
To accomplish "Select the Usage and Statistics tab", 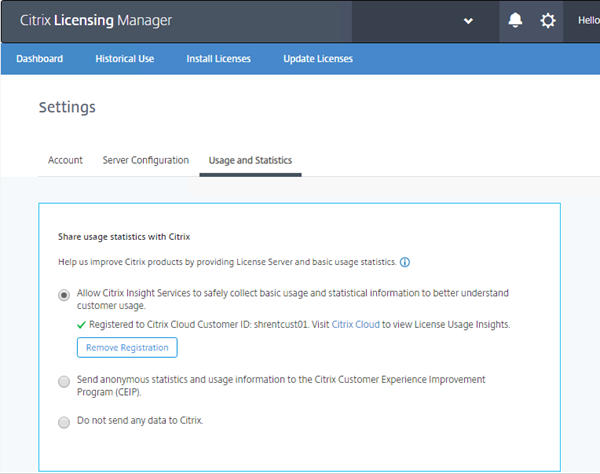I will pos(250,160).
